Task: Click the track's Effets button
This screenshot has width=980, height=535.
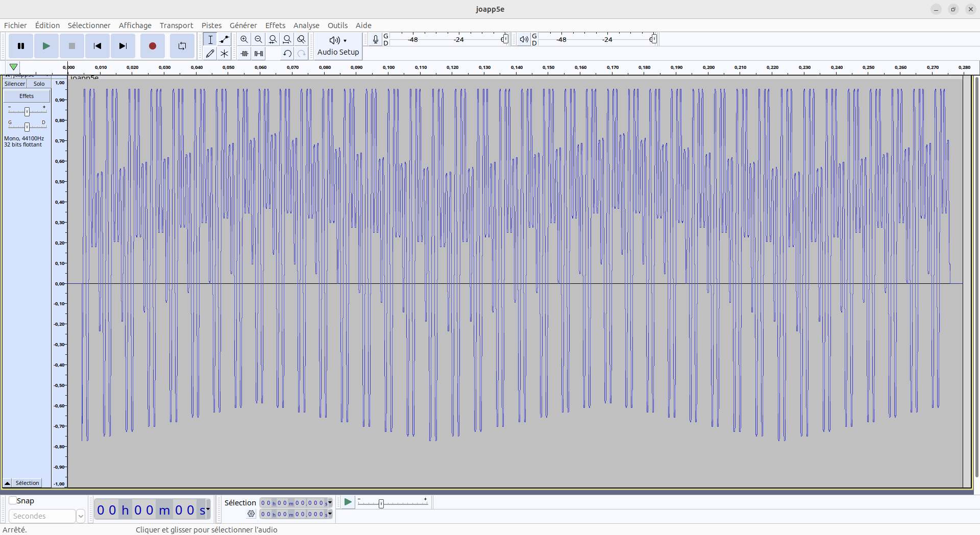Action: (27, 96)
